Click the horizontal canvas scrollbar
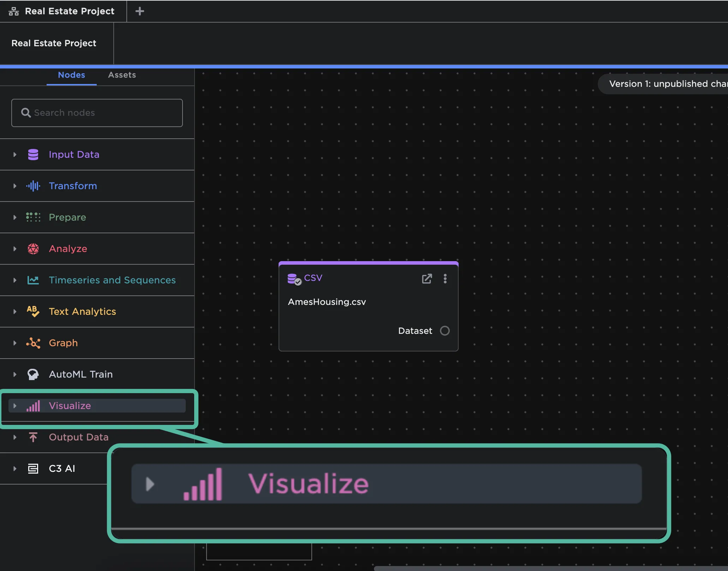The width and height of the screenshot is (728, 571). (550, 568)
